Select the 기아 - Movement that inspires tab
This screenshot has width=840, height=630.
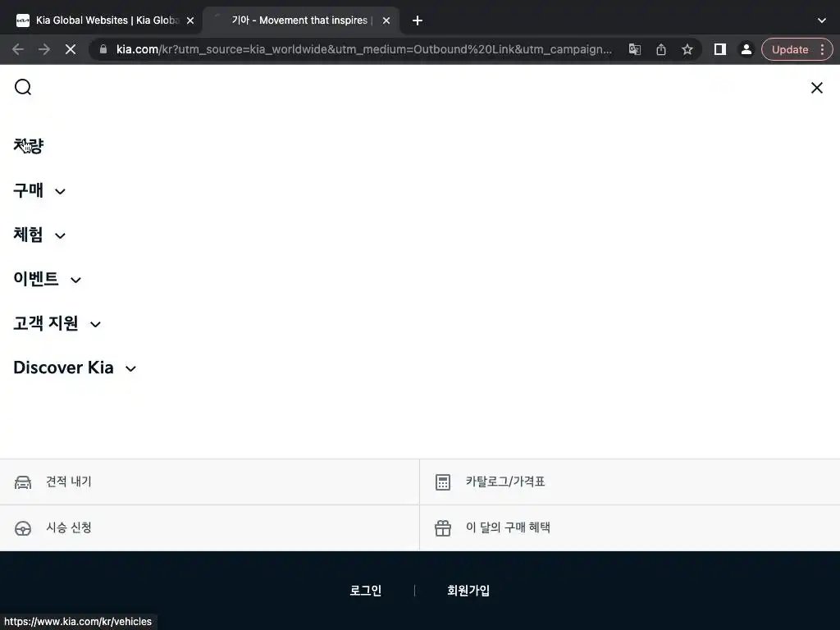[300, 21]
